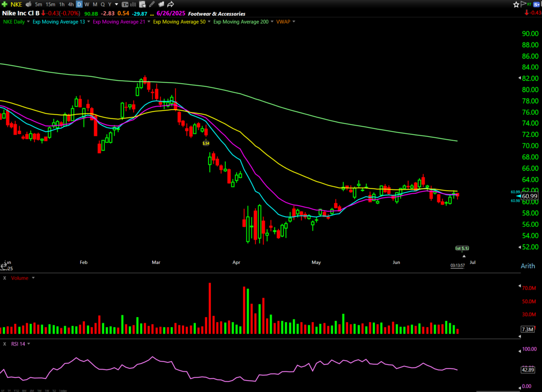Click the 7.3M volume value label
This screenshot has height=392, width=542.
click(527, 329)
